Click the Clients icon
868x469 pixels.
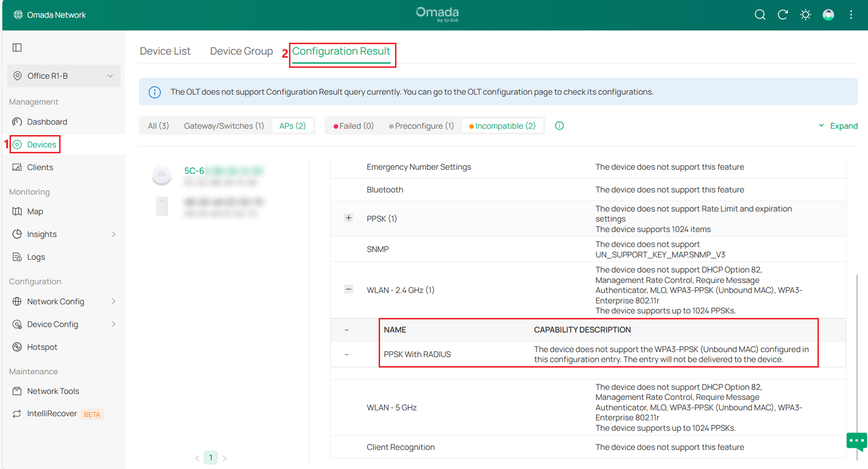[x=17, y=167]
